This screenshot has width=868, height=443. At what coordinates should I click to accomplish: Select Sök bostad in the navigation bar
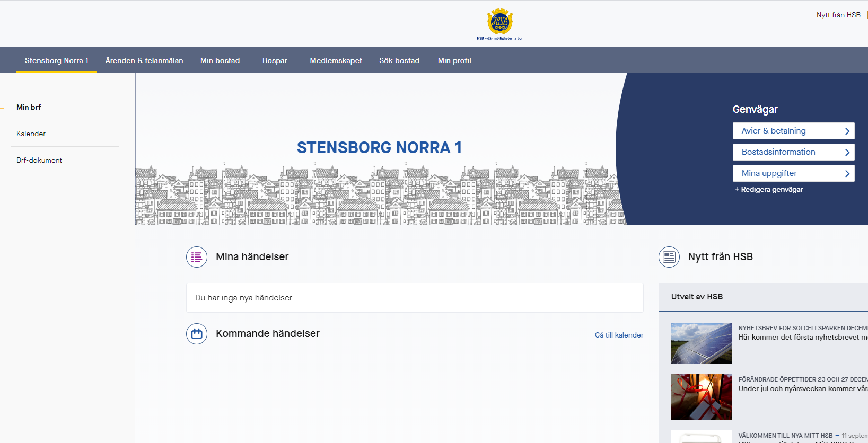click(399, 60)
